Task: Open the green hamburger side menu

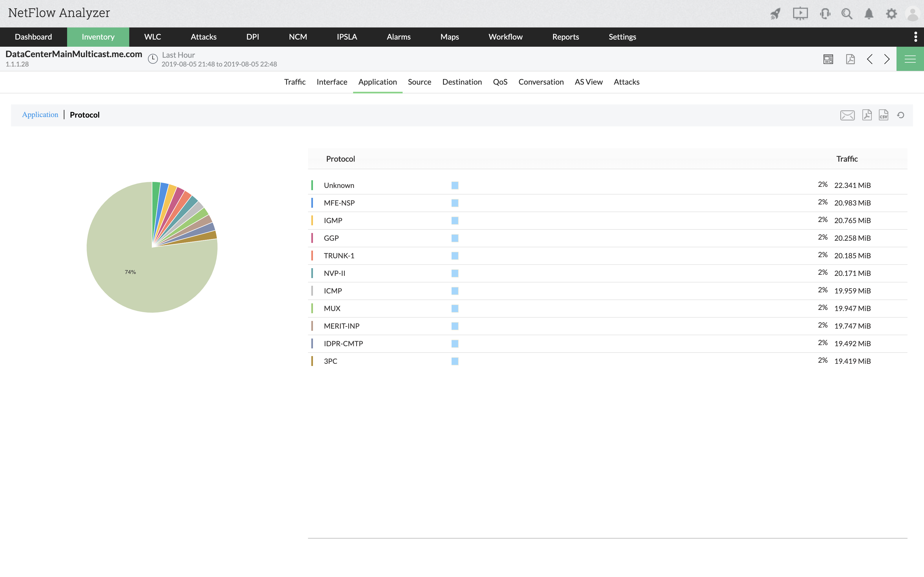Action: tap(910, 59)
